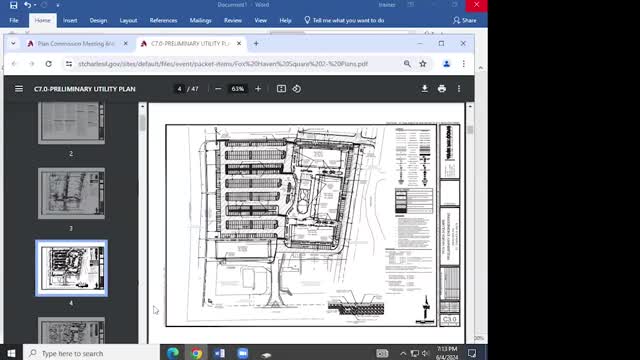Image resolution: width=640 pixels, height=360 pixels.
Task: Download the PDF file
Action: [424, 89]
